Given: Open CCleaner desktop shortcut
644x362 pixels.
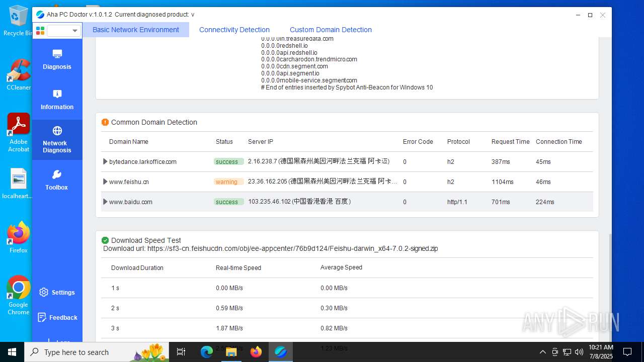Looking at the screenshot, I should click(x=18, y=75).
